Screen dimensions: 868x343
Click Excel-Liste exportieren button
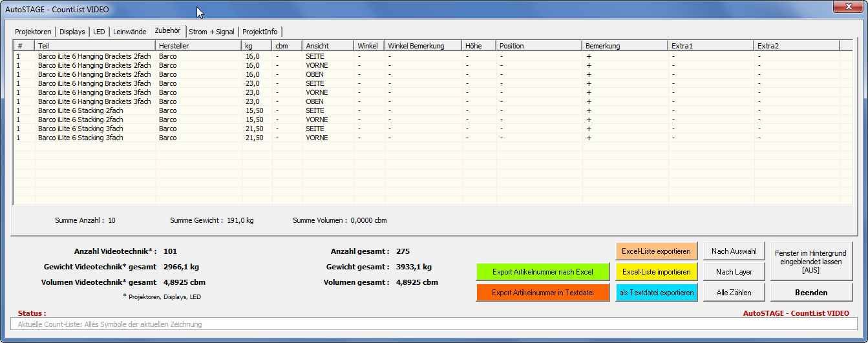[656, 251]
